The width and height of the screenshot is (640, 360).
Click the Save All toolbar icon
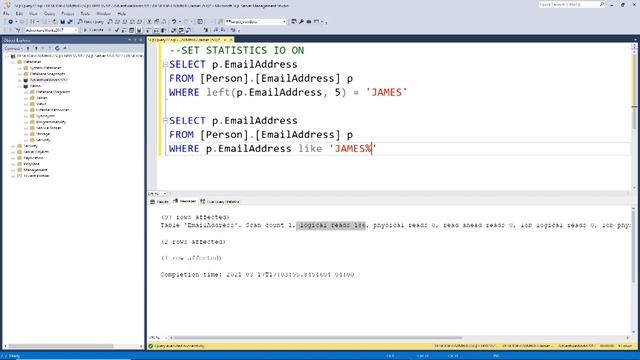[70, 22]
